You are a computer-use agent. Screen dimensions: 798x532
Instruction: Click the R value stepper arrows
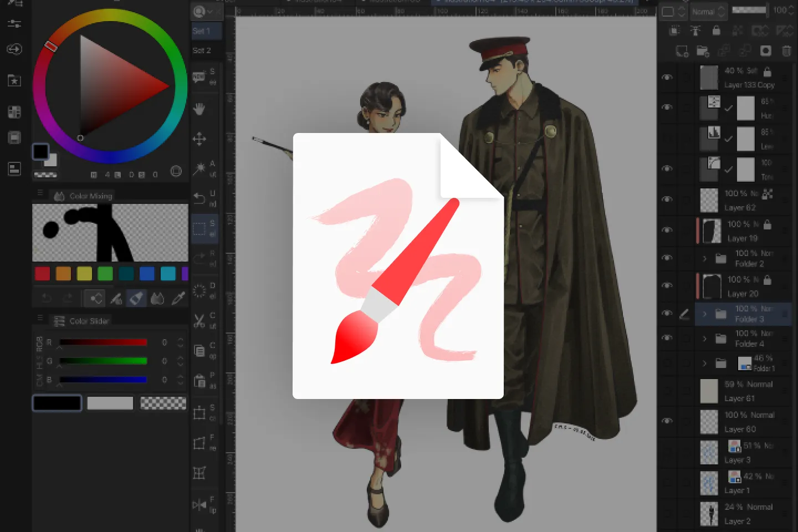pyautogui.click(x=180, y=342)
